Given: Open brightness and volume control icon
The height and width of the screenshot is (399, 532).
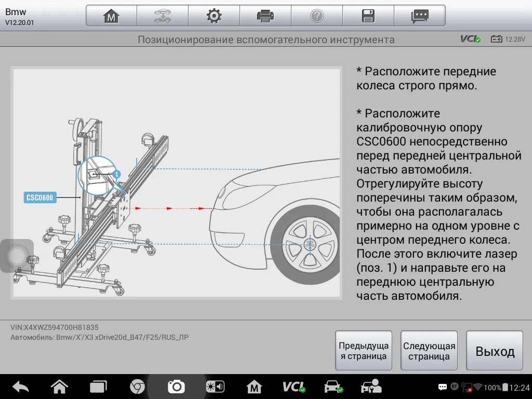Looking at the screenshot, I should coord(215,387).
